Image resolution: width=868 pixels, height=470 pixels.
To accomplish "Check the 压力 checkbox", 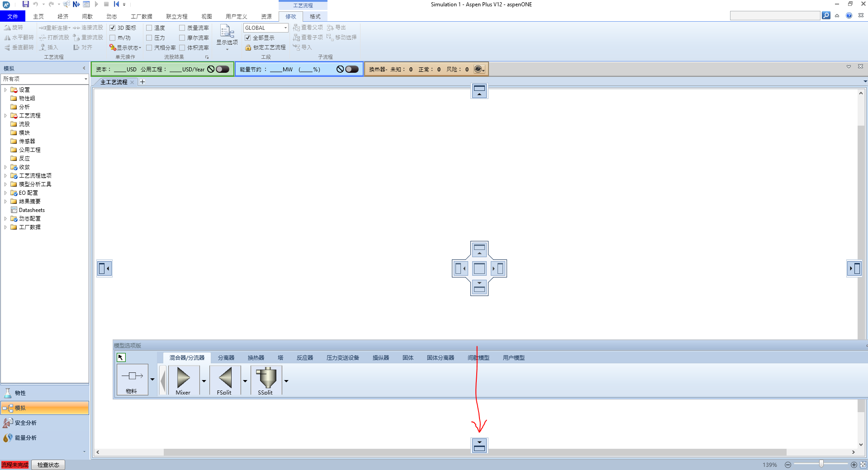I will [x=149, y=38].
